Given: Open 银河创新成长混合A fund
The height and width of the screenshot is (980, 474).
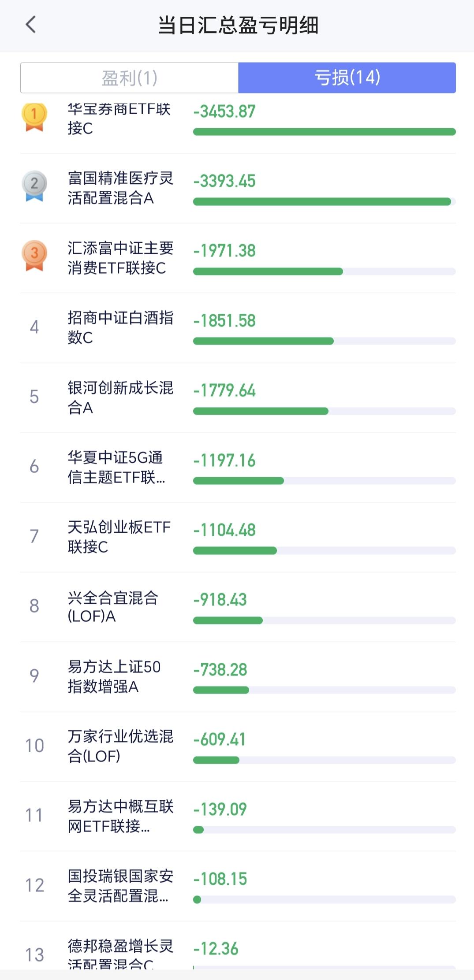Looking at the screenshot, I should click(x=120, y=397).
